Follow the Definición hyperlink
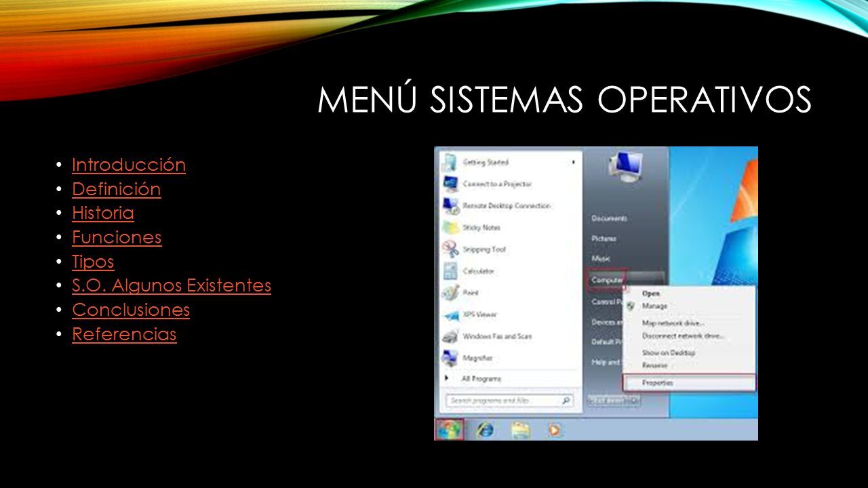Viewport: 868px width, 488px height. [x=117, y=189]
